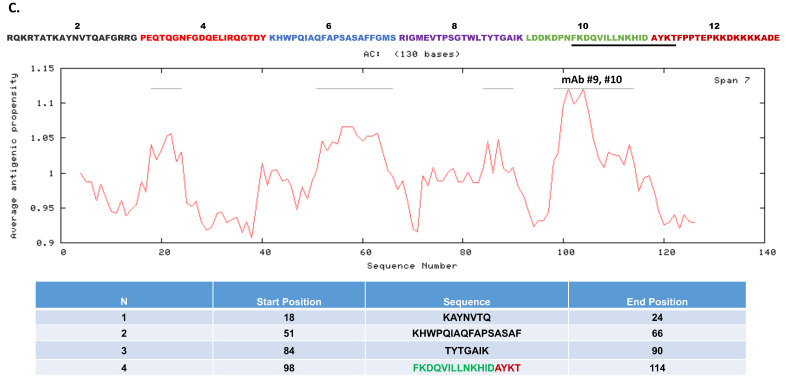Click the green LDDKDPNFKDQVILLNKHID sequence segment
Screen dimensions: 786x381
pos(587,38)
